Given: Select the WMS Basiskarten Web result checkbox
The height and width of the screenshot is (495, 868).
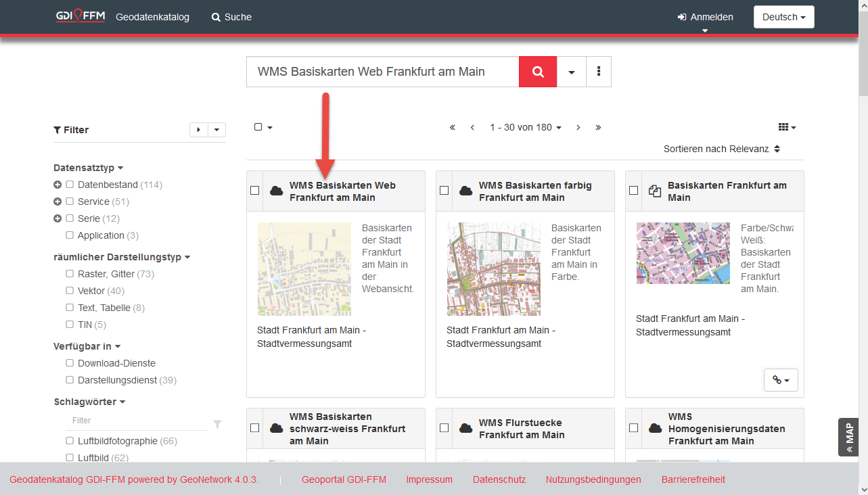Looking at the screenshot, I should (x=255, y=191).
